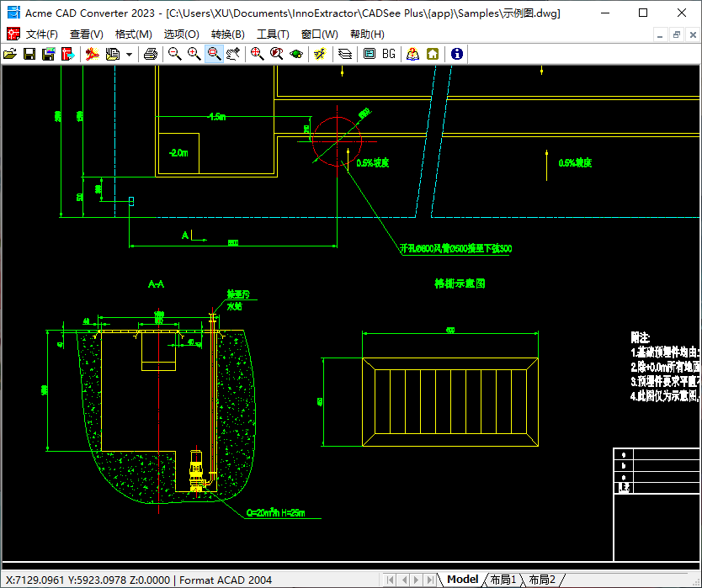The image size is (702, 588).
Task: Click the Save floppy disk icon
Action: tap(29, 54)
